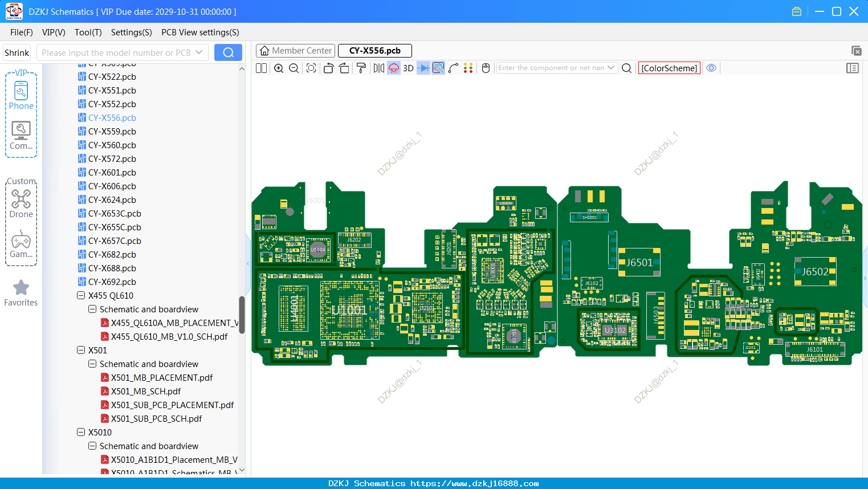Zoom out of the PCB view

(x=294, y=68)
